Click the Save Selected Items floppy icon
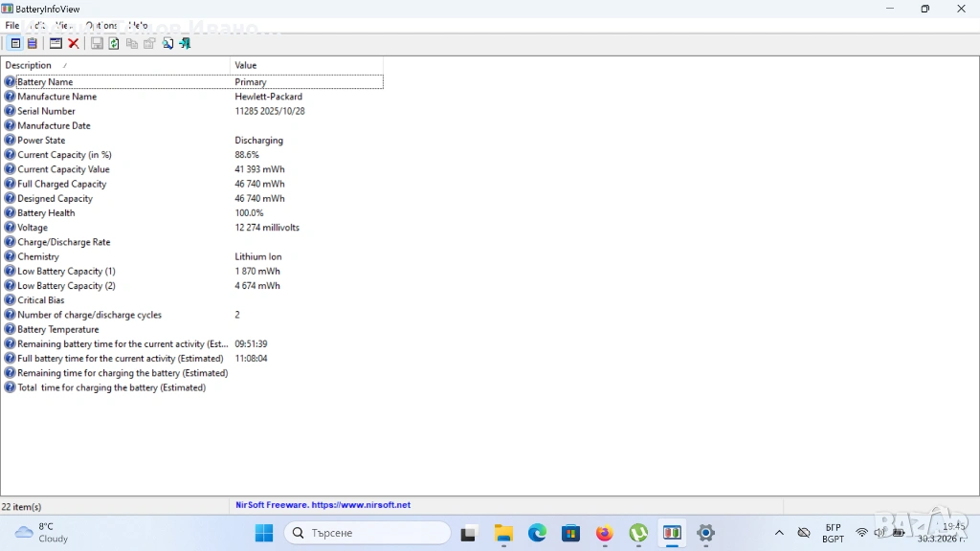 97,43
